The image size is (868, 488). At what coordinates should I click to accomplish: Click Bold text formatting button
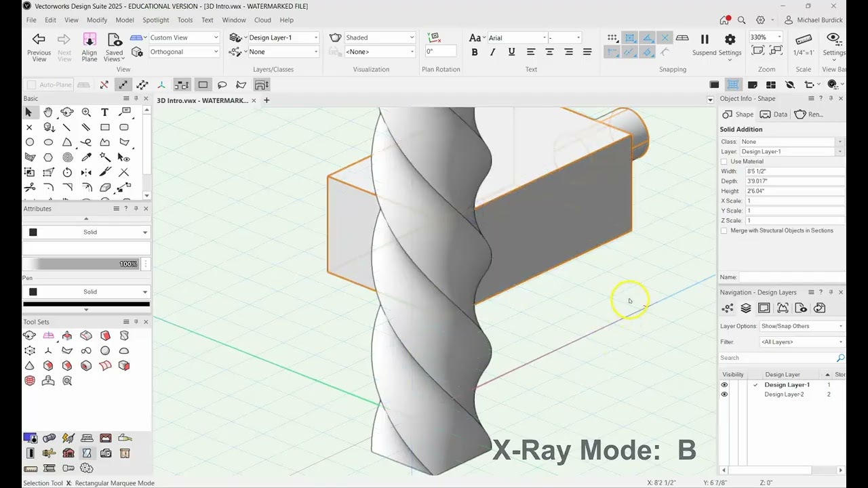(475, 52)
